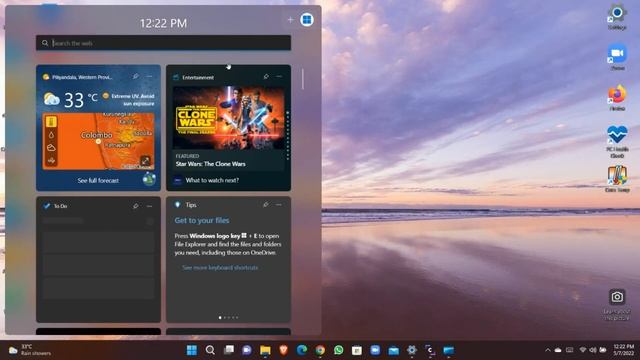Open the taskbar weather widgets button
The height and width of the screenshot is (360, 640).
[x=29, y=350]
